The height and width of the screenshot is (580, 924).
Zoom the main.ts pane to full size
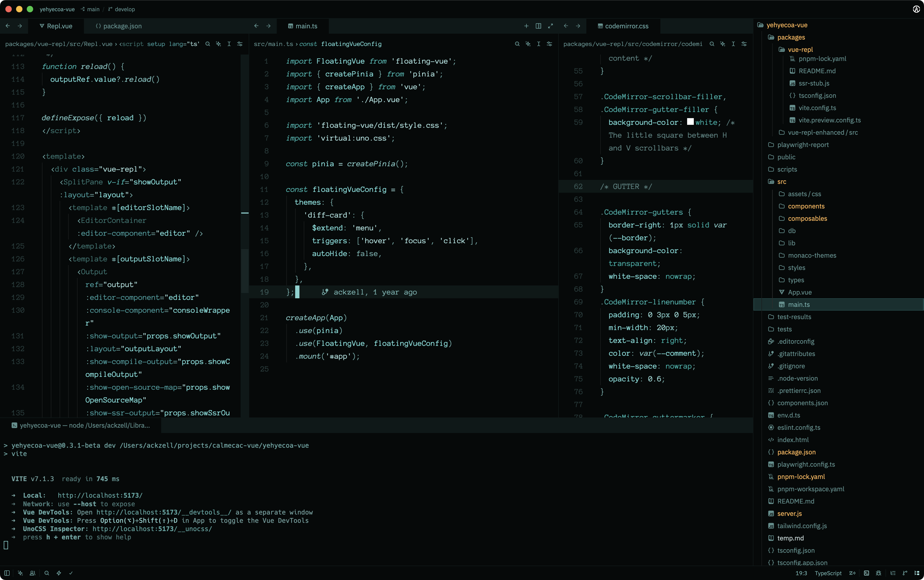[550, 26]
